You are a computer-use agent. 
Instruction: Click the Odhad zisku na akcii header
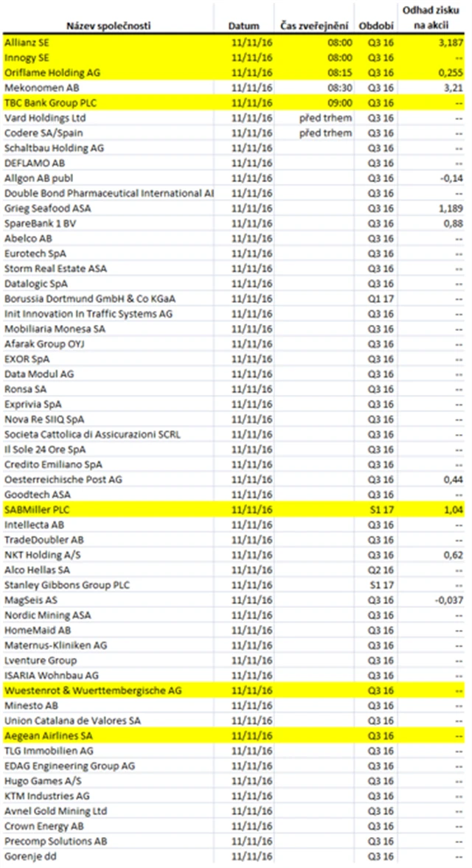pos(431,18)
